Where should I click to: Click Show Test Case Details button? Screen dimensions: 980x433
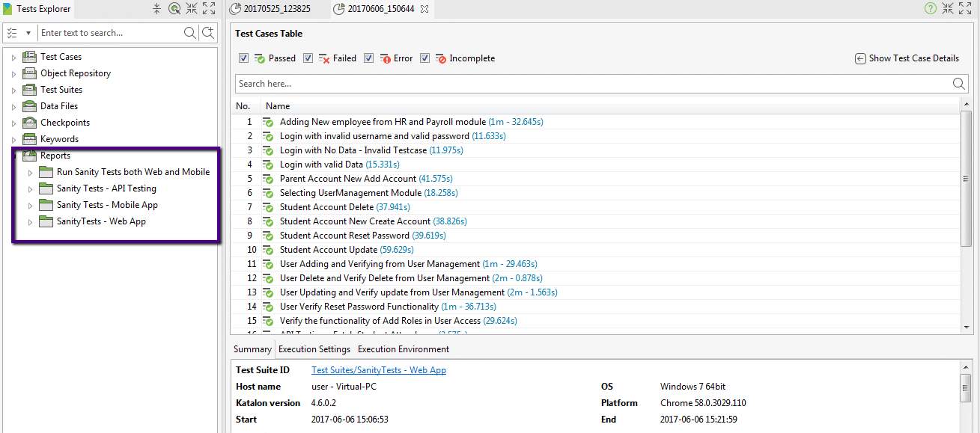click(906, 58)
